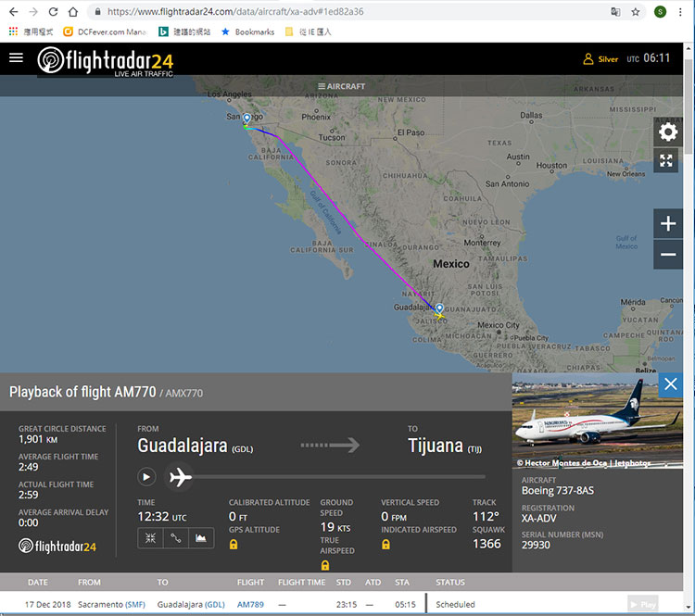Image resolution: width=695 pixels, height=616 pixels.
Task: Open flight AM789 link
Action: click(250, 605)
